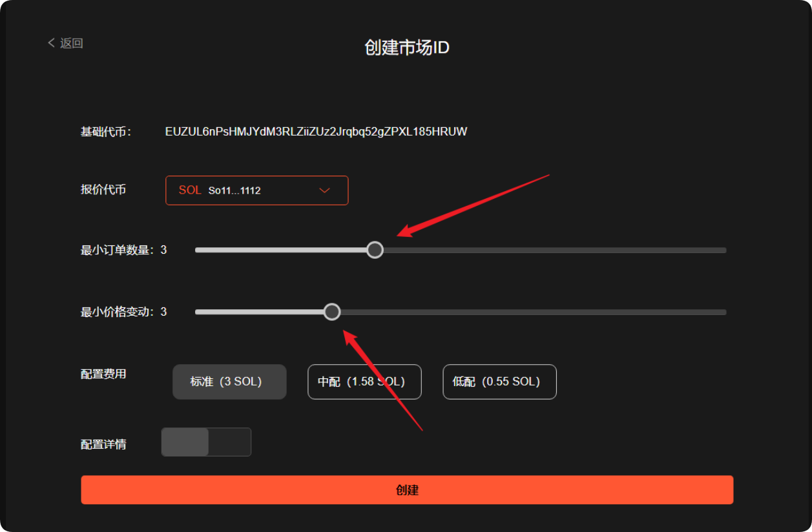The width and height of the screenshot is (812, 532).
Task: Click the 最小价格变动 slider handle
Action: tap(332, 312)
